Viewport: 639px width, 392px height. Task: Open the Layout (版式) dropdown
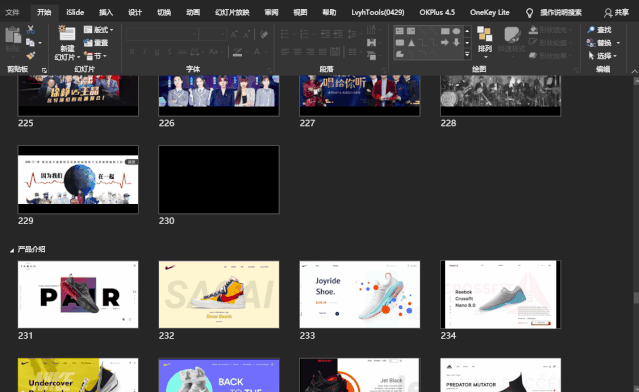(98, 30)
